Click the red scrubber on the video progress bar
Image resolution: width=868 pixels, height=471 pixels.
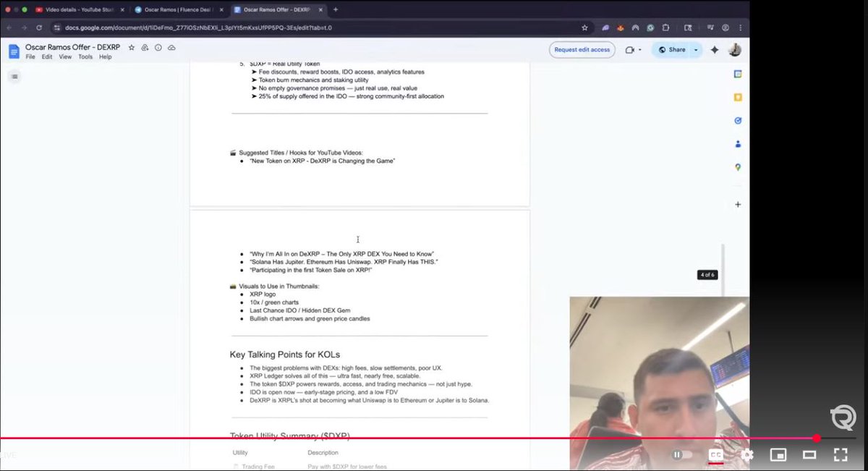click(x=817, y=438)
